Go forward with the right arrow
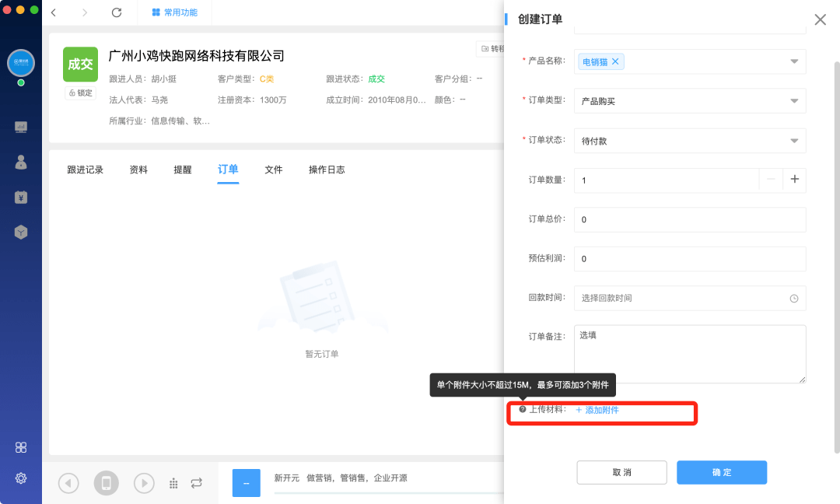The height and width of the screenshot is (504, 840). coord(85,12)
